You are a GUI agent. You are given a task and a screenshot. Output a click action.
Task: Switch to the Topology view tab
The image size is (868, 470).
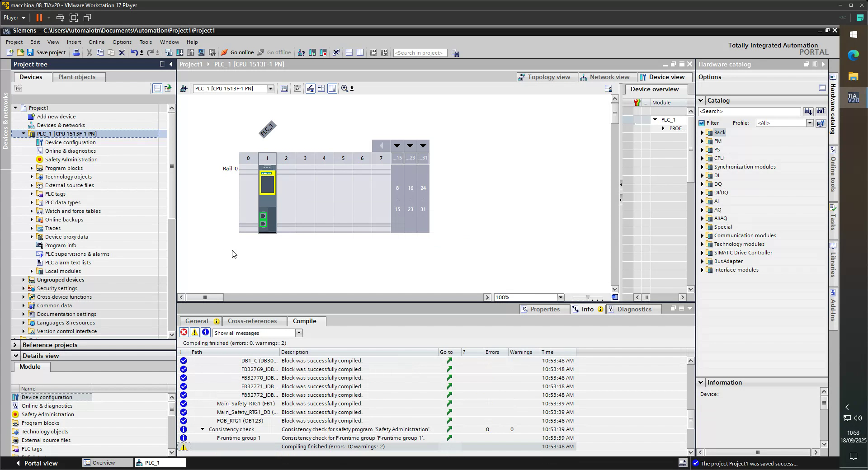(x=546, y=77)
